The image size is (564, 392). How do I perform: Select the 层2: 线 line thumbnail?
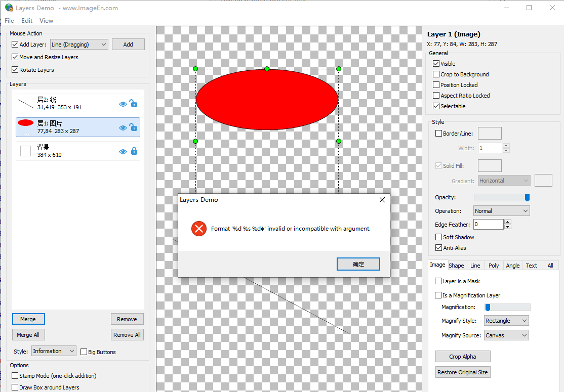(25, 104)
